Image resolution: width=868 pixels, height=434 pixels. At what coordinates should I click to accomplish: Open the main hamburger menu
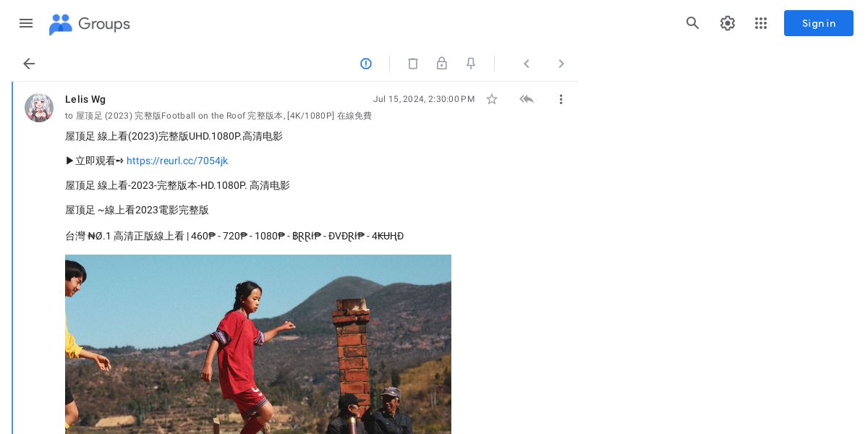(26, 23)
